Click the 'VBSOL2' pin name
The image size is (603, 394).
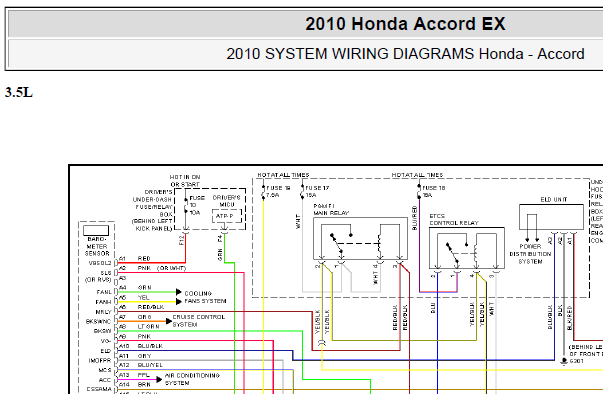pos(100,263)
